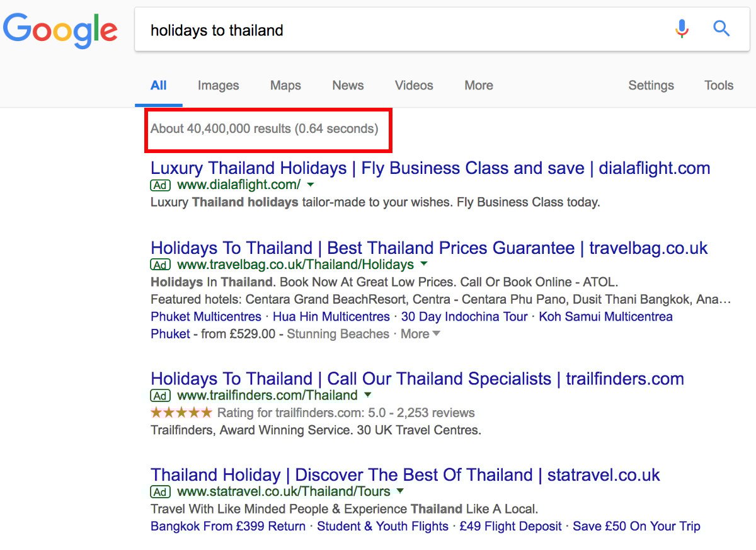
Task: Open the Tools menu
Action: point(719,86)
